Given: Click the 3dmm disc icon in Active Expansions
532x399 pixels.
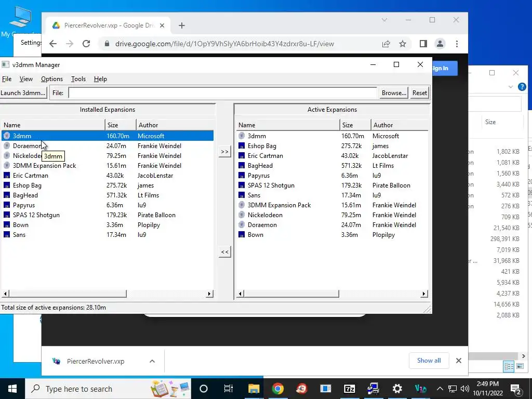Looking at the screenshot, I should (241, 136).
